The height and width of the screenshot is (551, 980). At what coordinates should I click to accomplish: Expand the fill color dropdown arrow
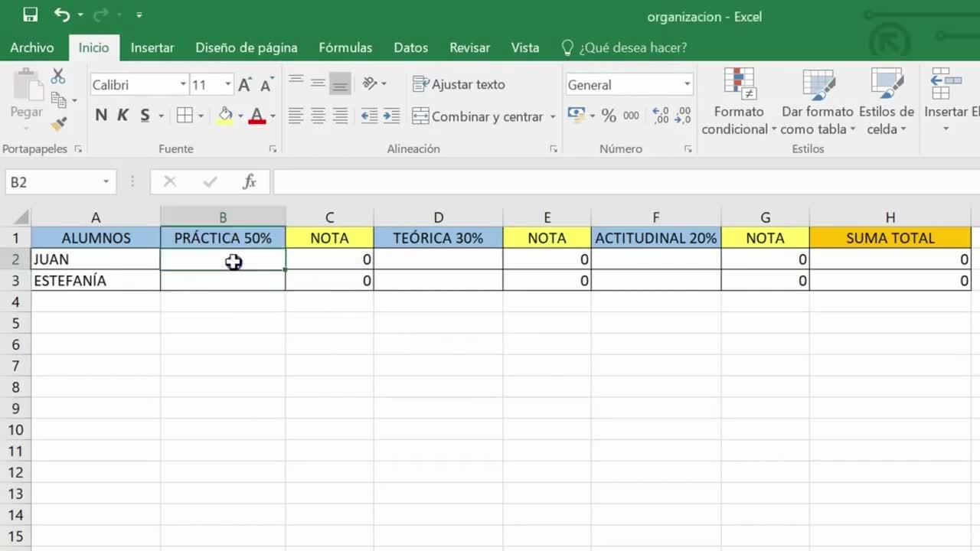coord(240,116)
